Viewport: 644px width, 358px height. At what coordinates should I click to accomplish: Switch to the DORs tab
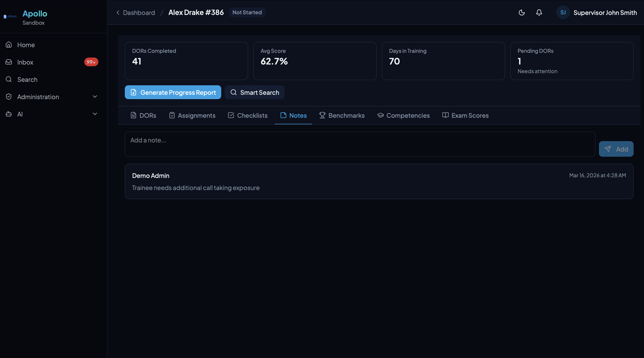(x=143, y=115)
